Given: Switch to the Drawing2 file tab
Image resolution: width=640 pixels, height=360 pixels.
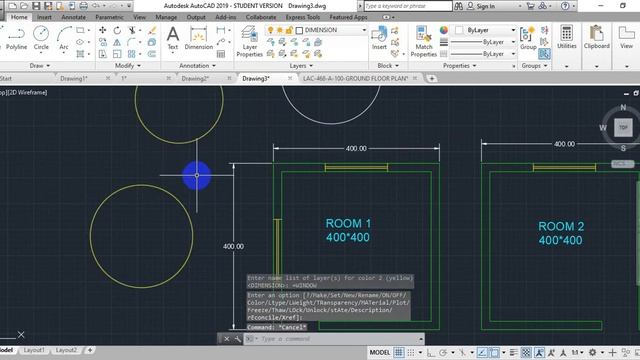Looking at the screenshot, I should [x=196, y=78].
